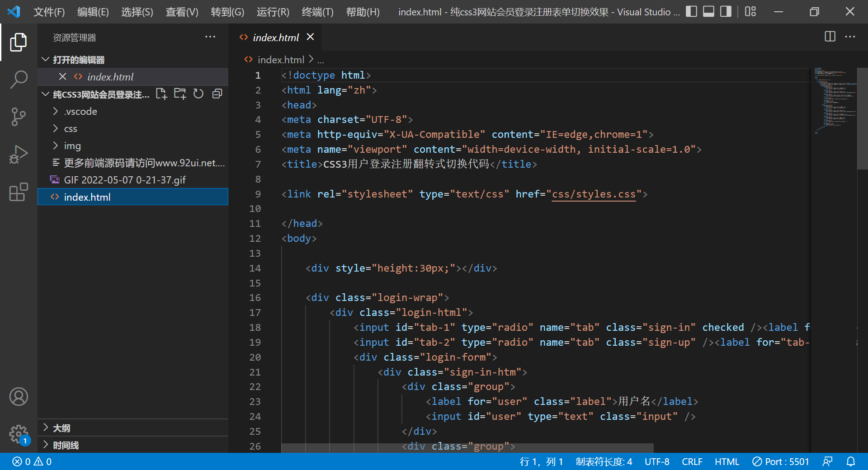Close index.html in open editors list
The width and height of the screenshot is (868, 470).
click(x=63, y=77)
